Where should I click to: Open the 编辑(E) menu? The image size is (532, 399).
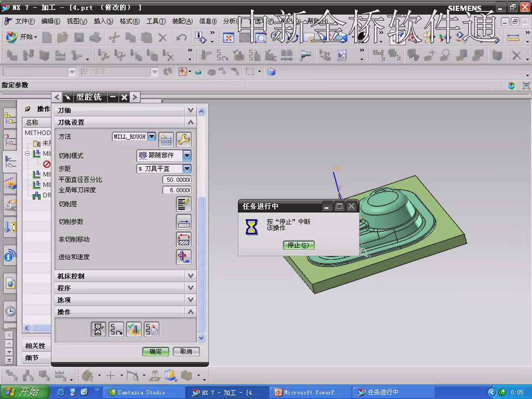[50, 21]
